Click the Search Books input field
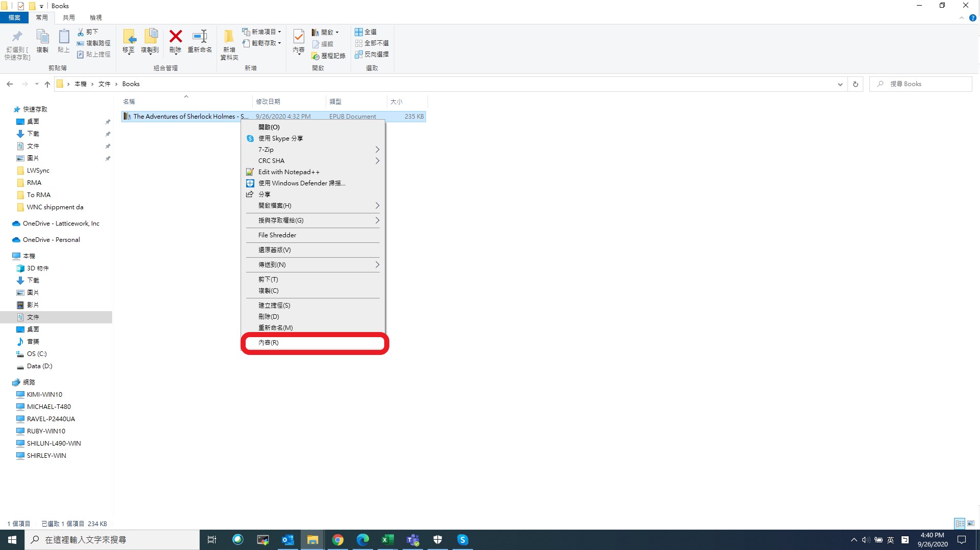 coord(921,84)
